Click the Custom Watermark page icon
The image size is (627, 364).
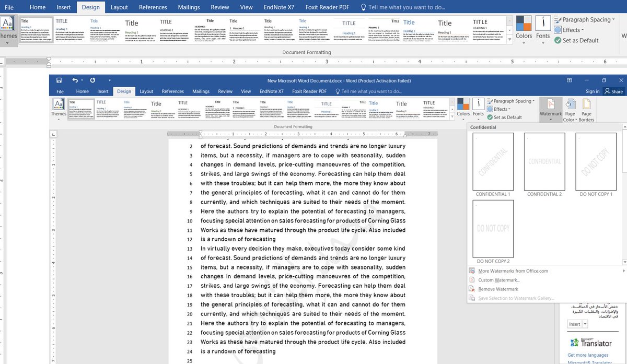coord(472,280)
